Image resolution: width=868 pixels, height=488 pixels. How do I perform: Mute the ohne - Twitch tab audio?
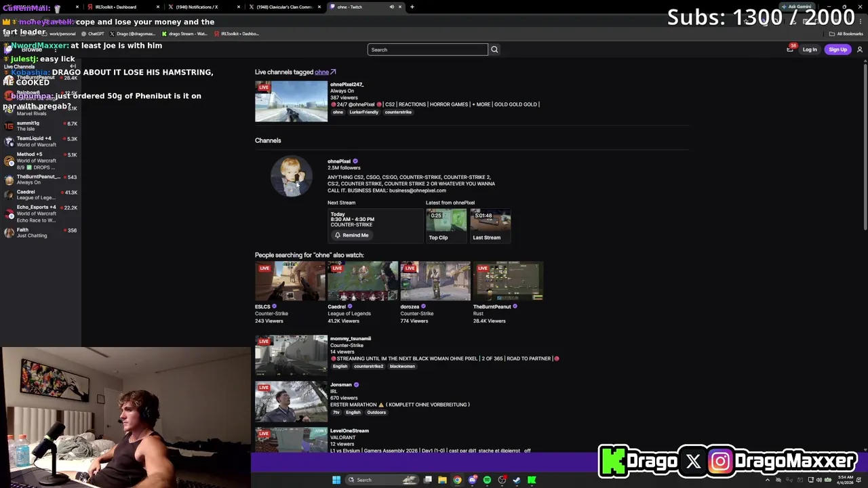pyautogui.click(x=391, y=7)
